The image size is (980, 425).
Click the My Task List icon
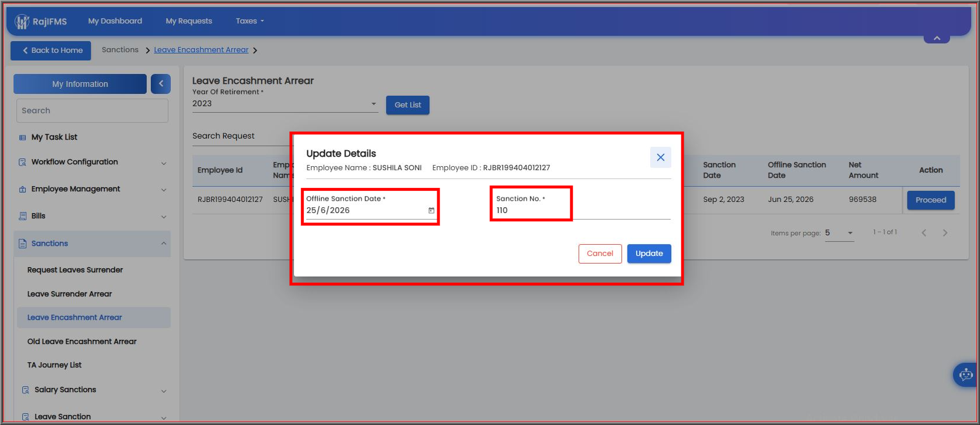click(x=22, y=137)
